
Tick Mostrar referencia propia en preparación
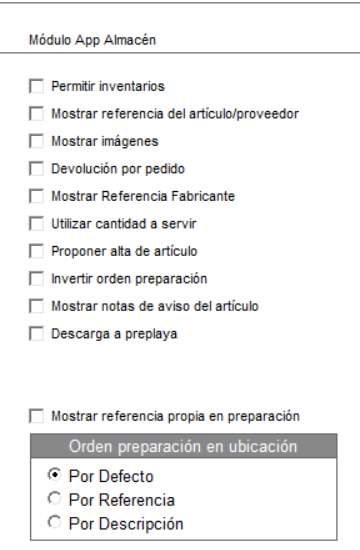pyautogui.click(x=36, y=416)
